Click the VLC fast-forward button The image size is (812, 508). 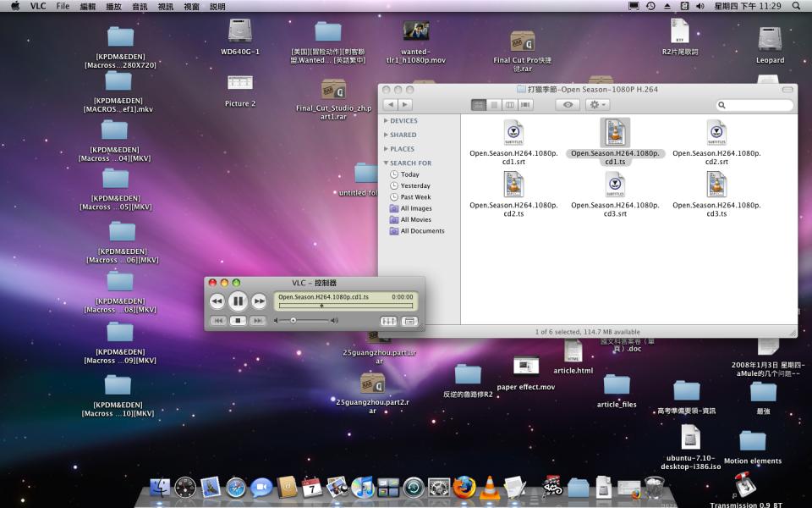[x=259, y=301]
